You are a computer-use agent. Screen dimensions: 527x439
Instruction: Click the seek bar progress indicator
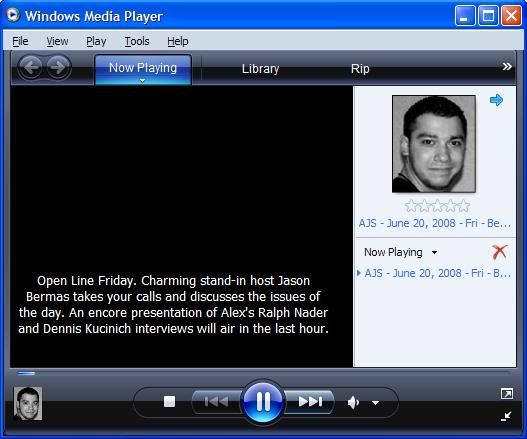[26, 373]
